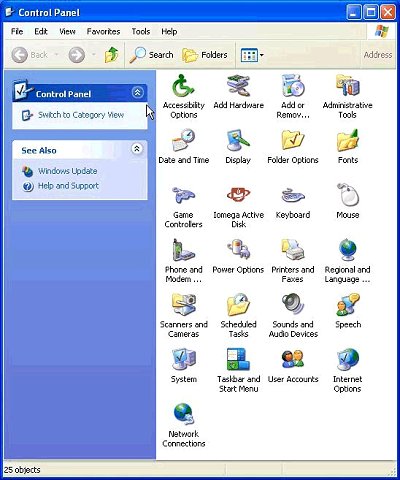400x480 pixels.
Task: Toggle the Folders pane button
Action: pyautogui.click(x=205, y=55)
